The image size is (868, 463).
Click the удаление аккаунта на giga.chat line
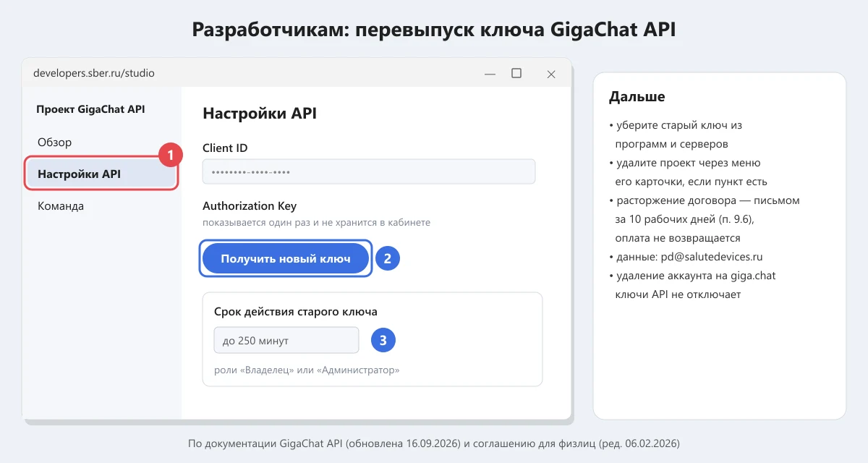tap(692, 276)
